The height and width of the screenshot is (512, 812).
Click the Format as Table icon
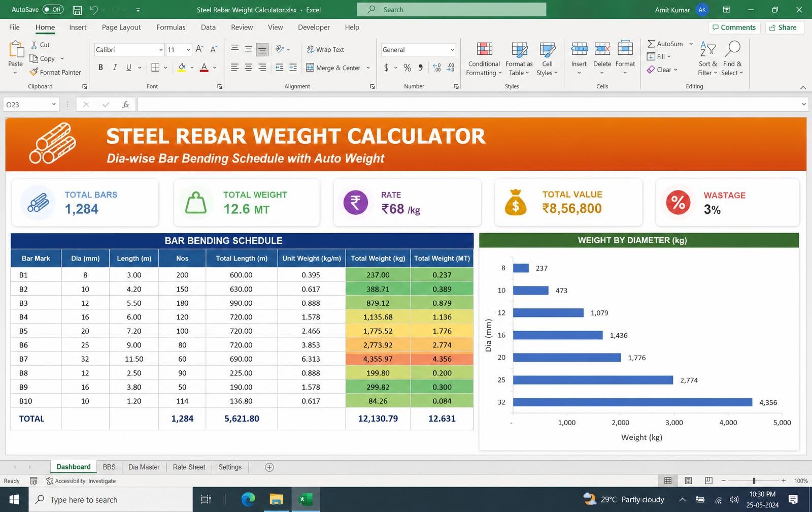pos(519,49)
